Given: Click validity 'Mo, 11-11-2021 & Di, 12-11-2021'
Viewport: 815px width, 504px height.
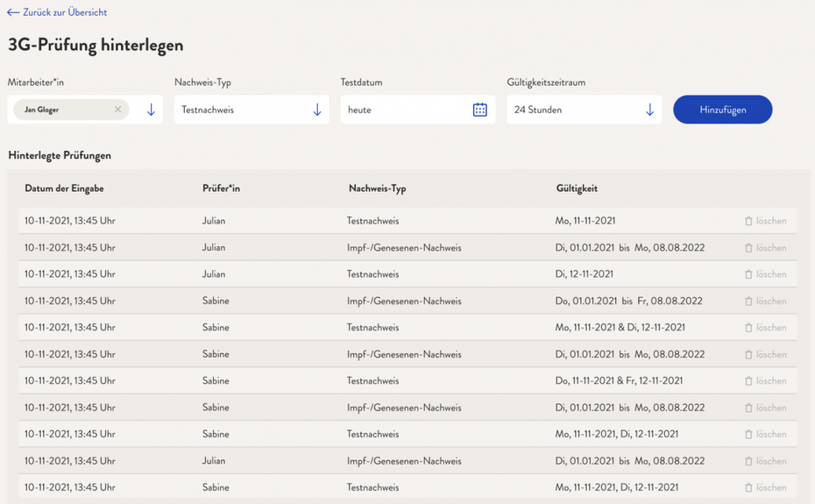Looking at the screenshot, I should click(620, 327).
